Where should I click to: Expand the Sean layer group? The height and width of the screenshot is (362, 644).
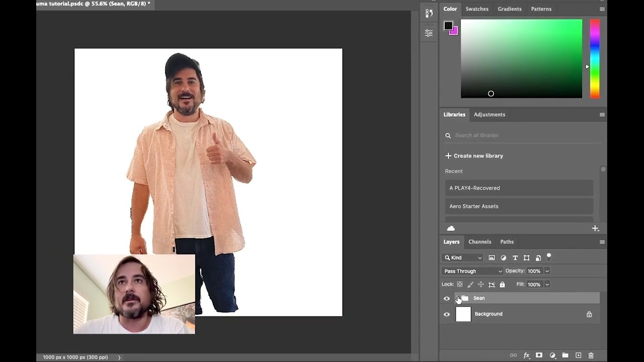tap(457, 298)
